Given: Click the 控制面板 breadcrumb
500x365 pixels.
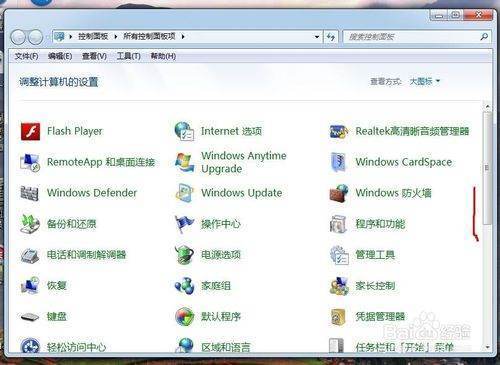Looking at the screenshot, I should click(x=93, y=36).
